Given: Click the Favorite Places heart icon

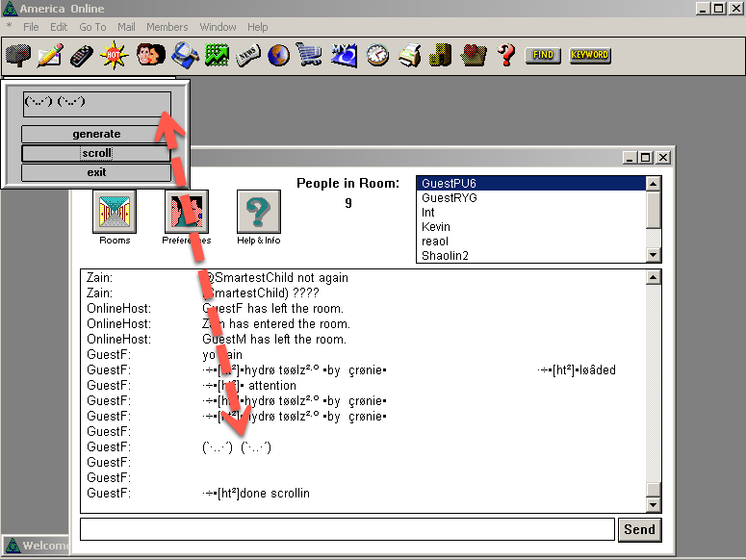Looking at the screenshot, I should tap(474, 55).
